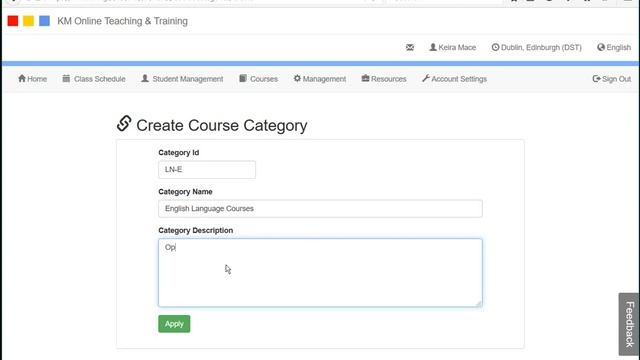Click the yellow square logo
This screenshot has height=360, width=640.
click(x=29, y=21)
